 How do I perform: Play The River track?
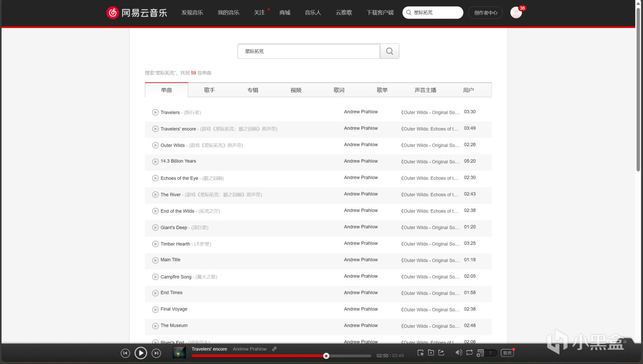155,194
